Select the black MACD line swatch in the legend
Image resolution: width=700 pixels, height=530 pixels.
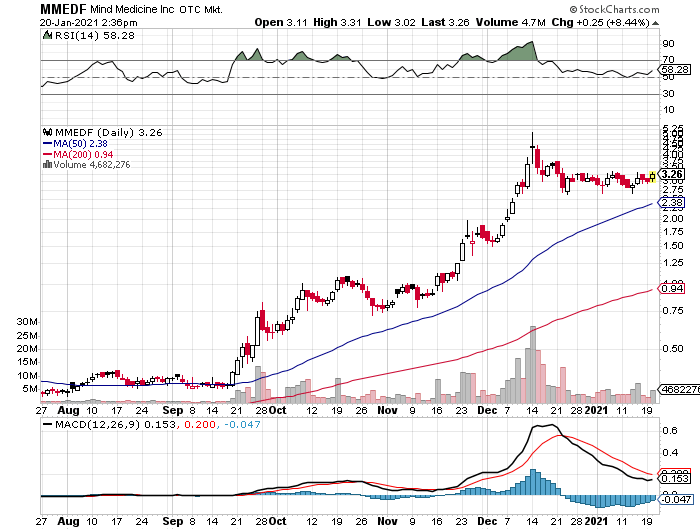pyautogui.click(x=47, y=424)
